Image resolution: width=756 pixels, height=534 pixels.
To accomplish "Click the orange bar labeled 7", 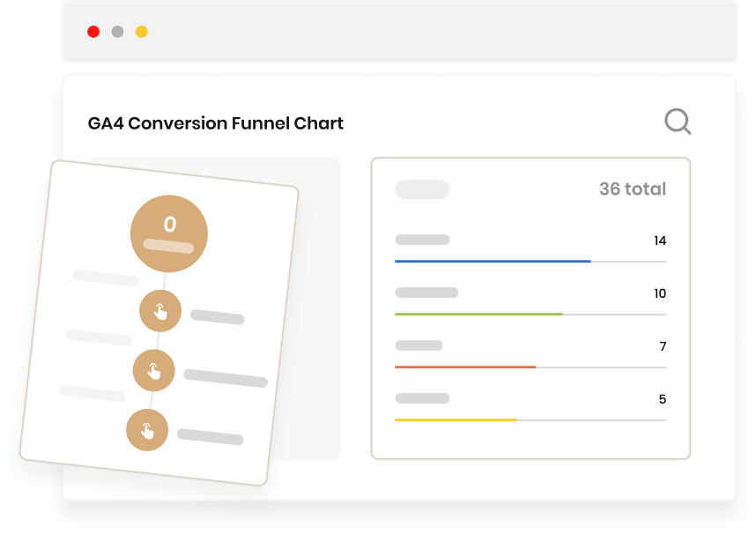I will 466,365.
